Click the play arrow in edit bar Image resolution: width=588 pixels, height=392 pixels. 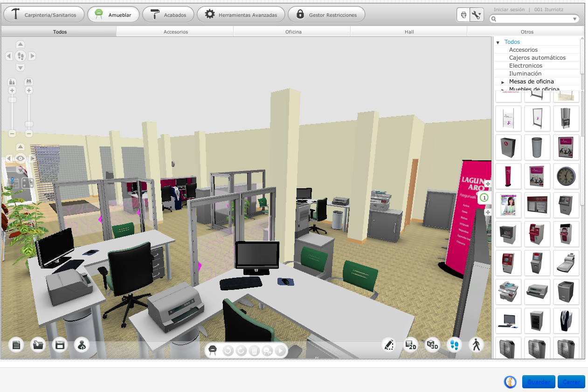[x=280, y=351]
